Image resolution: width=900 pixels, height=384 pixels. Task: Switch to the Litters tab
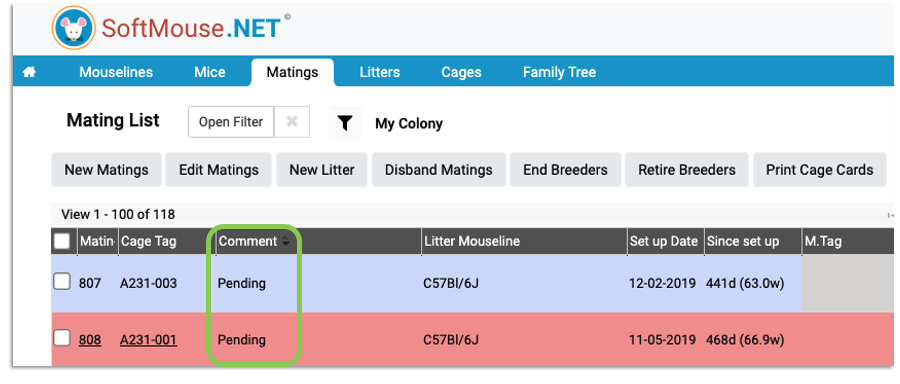click(x=379, y=72)
